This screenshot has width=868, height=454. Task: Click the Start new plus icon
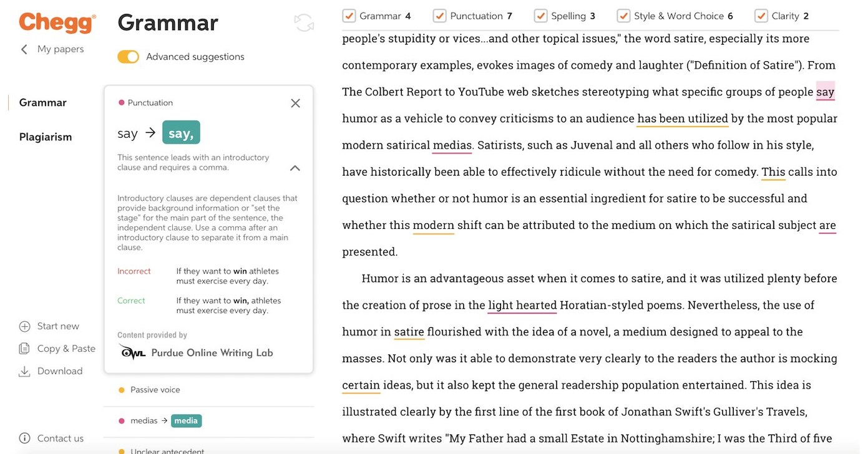pos(25,326)
